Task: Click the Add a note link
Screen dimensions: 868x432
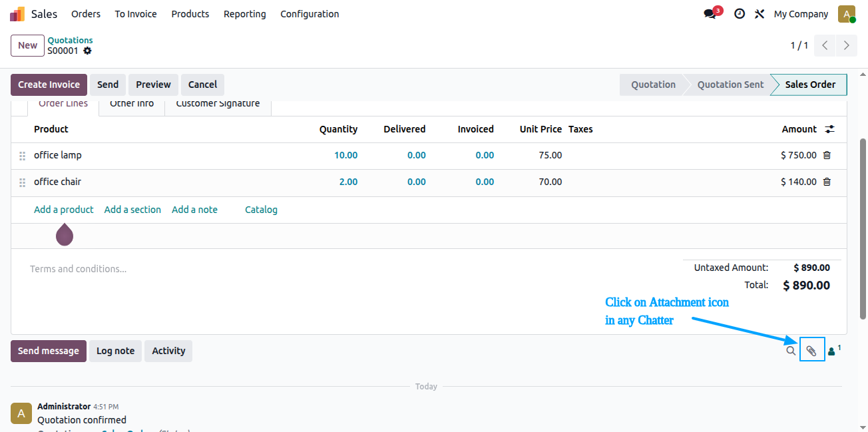Action: (x=194, y=210)
